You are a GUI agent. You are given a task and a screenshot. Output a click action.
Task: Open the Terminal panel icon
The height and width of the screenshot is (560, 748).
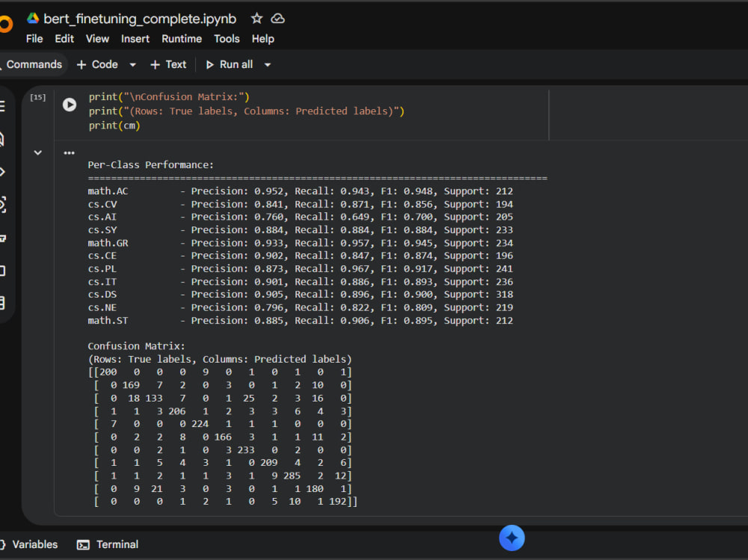[x=83, y=545]
